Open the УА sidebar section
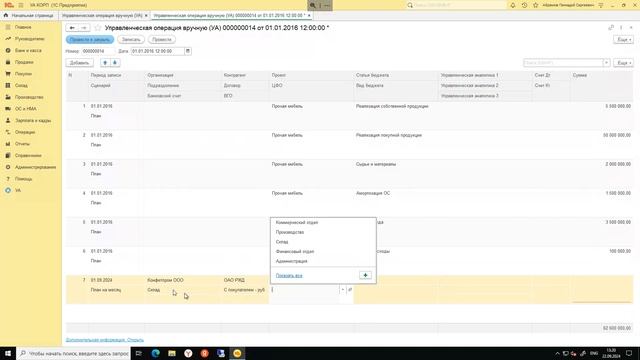The width and height of the screenshot is (640, 360). tap(18, 190)
